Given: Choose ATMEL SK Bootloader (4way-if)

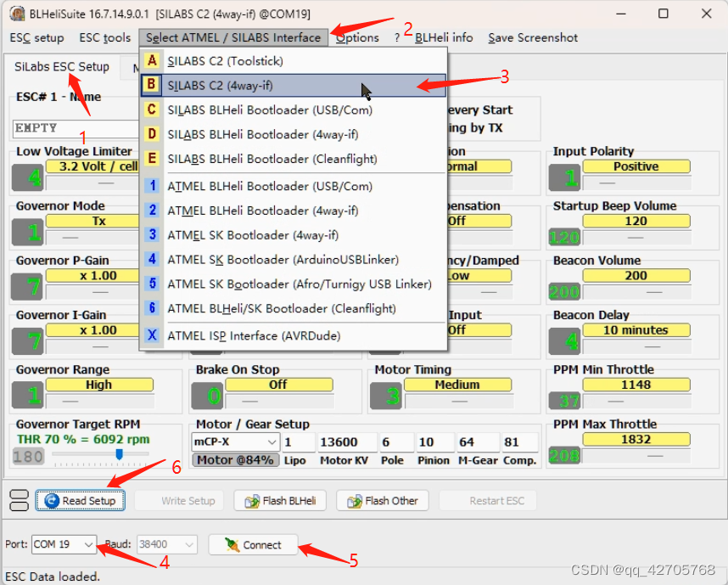Looking at the screenshot, I should coord(294,235).
